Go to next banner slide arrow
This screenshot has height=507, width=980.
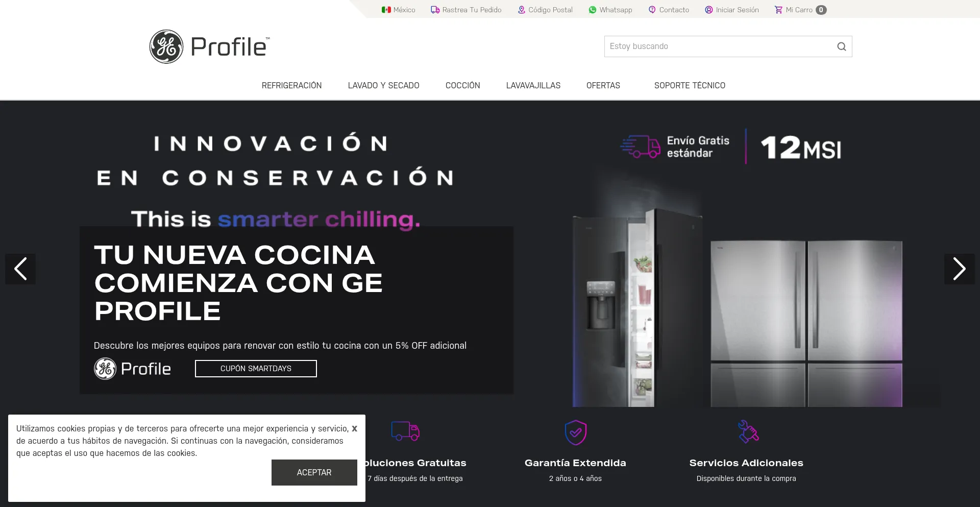coord(959,269)
